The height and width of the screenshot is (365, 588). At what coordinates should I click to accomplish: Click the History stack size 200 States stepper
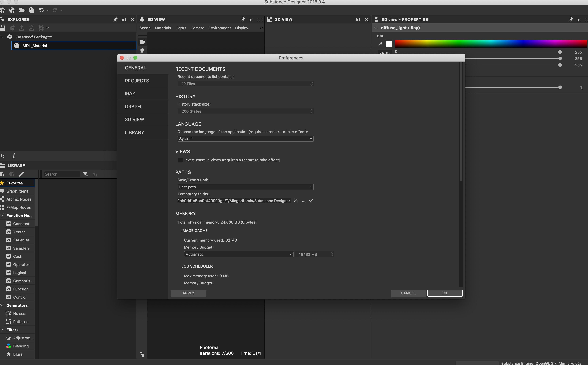(312, 111)
